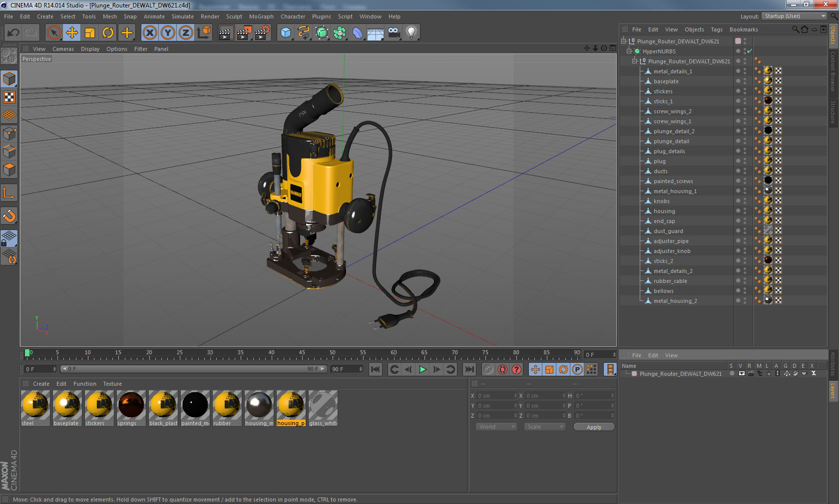
Task: Activate the Move tool in toolbar
Action: click(72, 33)
